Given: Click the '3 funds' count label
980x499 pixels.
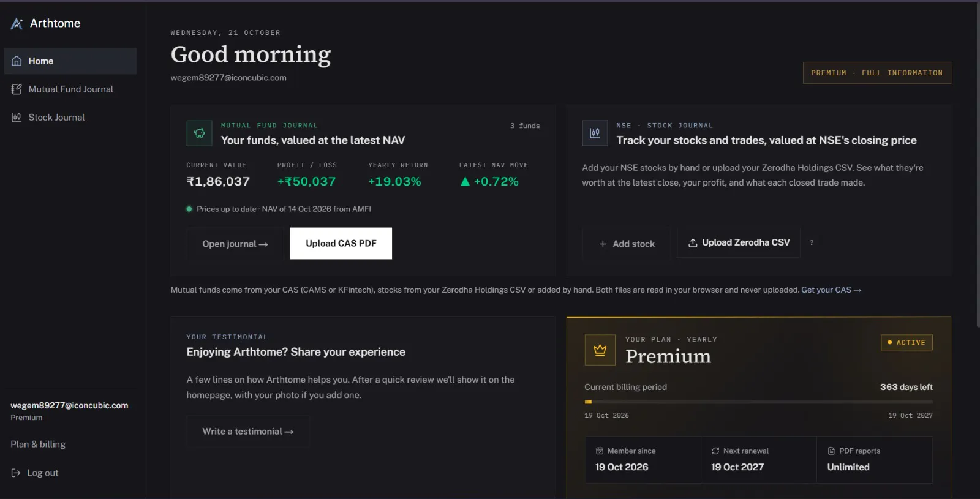Looking at the screenshot, I should pos(525,126).
